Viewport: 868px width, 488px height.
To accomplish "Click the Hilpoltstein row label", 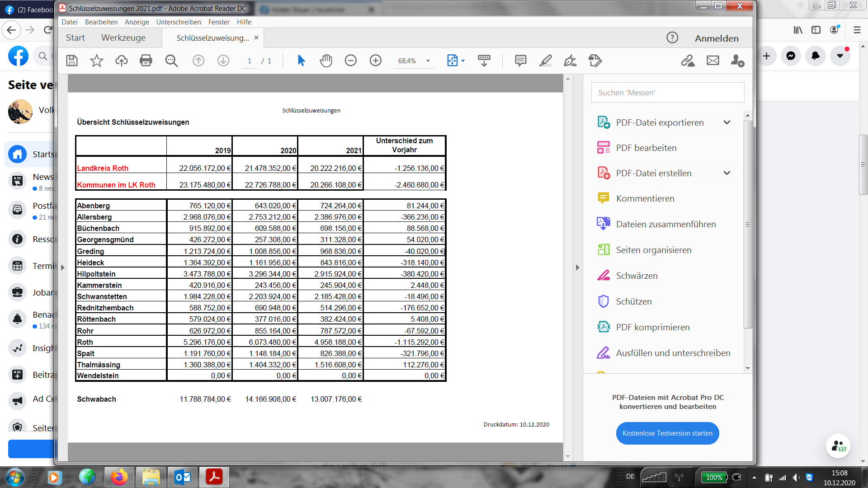I will [96, 274].
